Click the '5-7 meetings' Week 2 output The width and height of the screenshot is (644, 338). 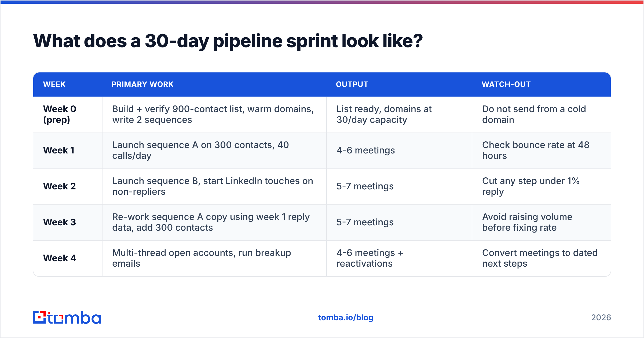point(365,186)
